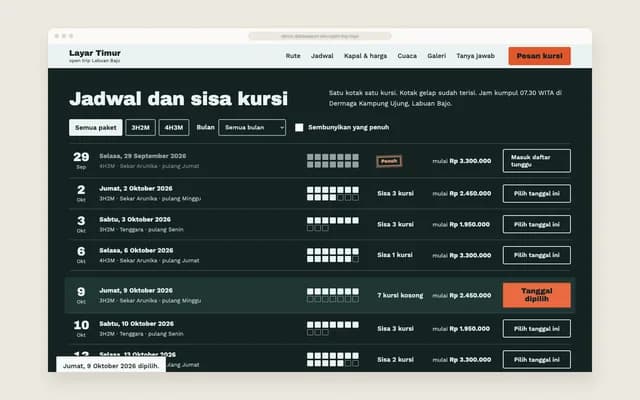This screenshot has height=400, width=640.
Task: Join waitlist for 29 September trip
Action: pos(536,161)
